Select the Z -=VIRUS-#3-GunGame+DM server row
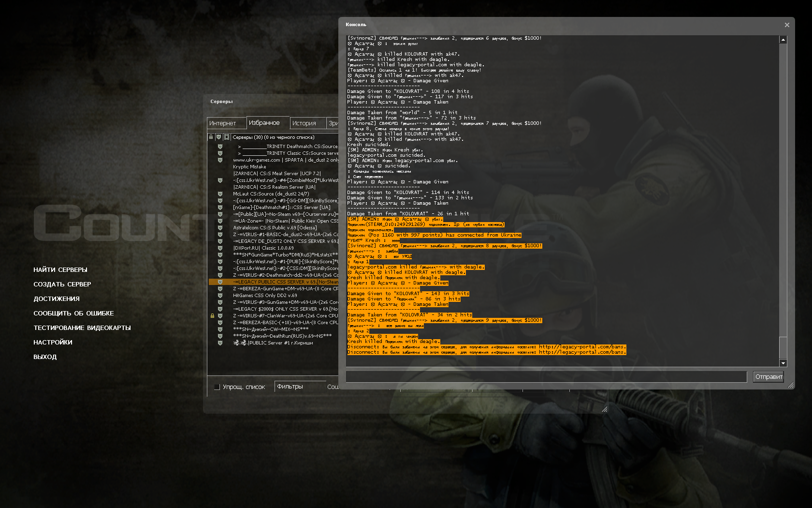Screen dimensions: 812x508 tap(274, 302)
